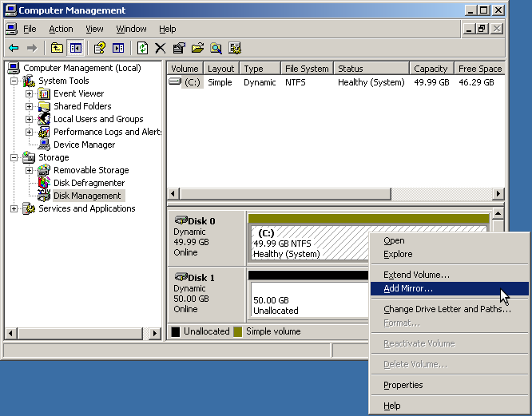
Task: Toggle the Show/Hide Console Tree icon
Action: (75, 48)
